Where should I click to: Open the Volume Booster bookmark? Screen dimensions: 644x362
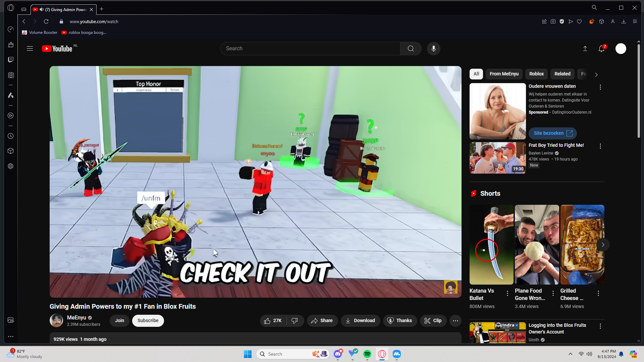point(40,33)
